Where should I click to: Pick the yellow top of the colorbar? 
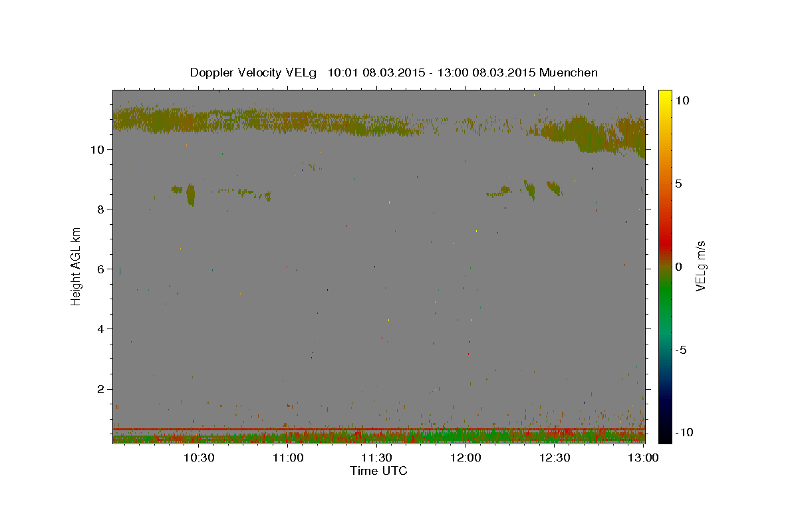[665, 96]
